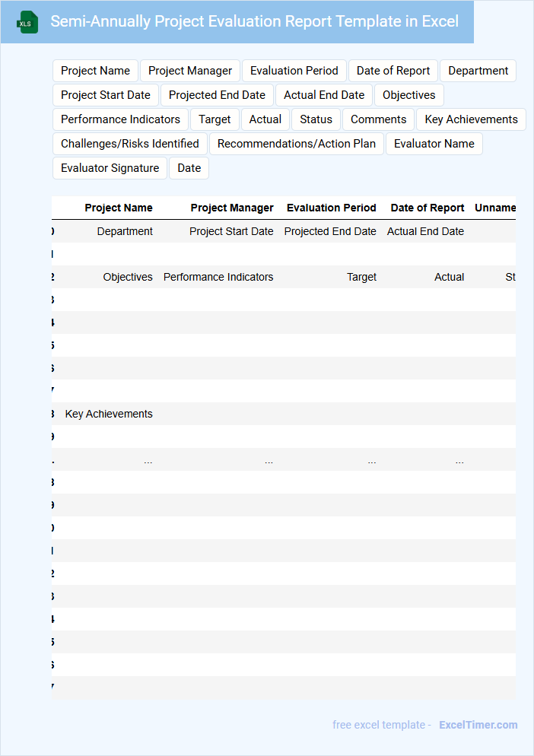Select the Key Achievements tag

472,119
